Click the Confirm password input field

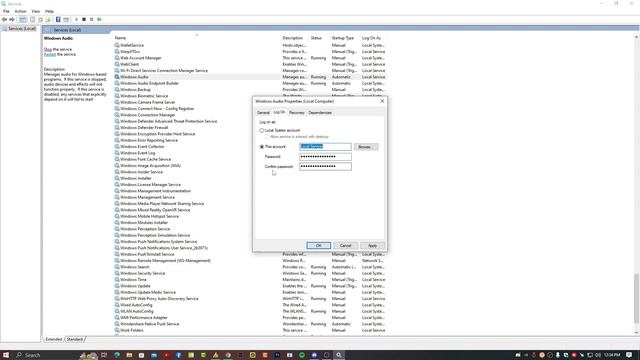tap(325, 166)
